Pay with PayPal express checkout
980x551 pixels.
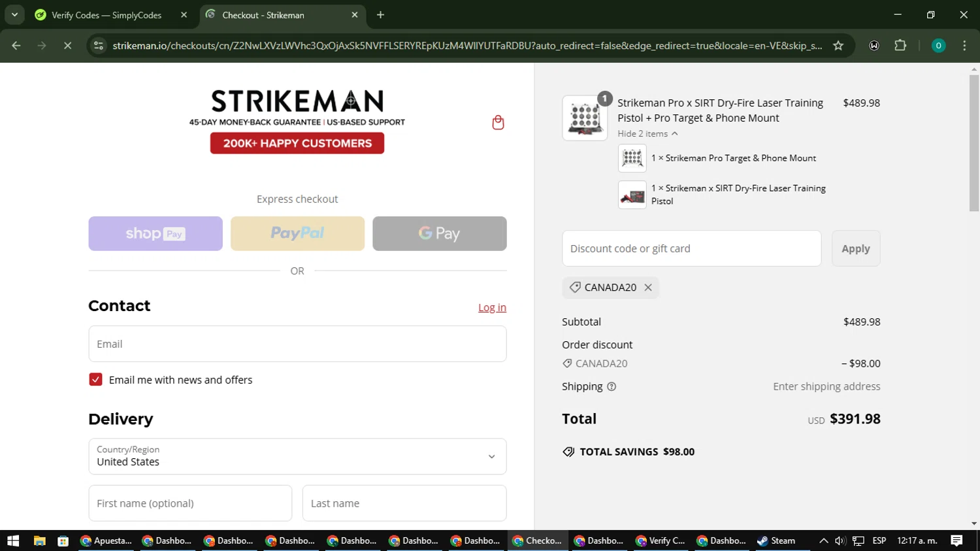pos(297,233)
